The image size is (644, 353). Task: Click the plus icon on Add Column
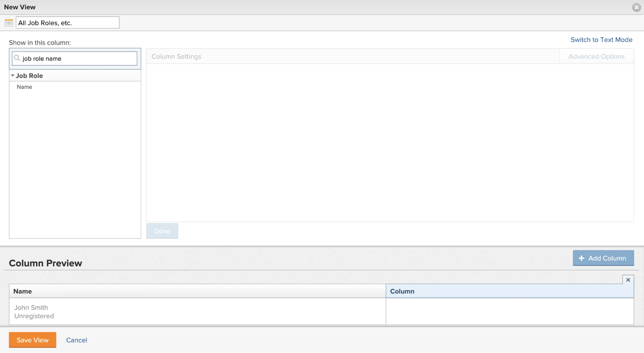581,258
